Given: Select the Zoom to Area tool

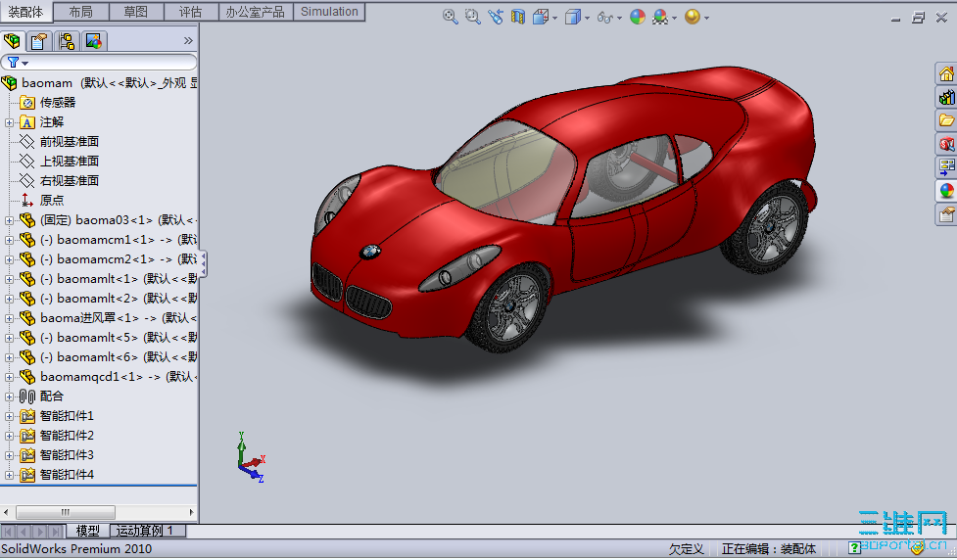Looking at the screenshot, I should (x=472, y=17).
